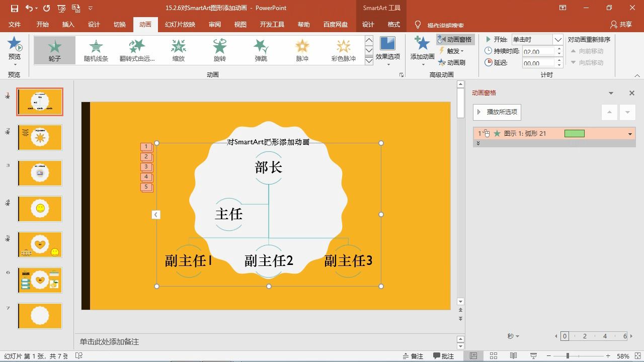Pick the 旋转 animation effect
The width and height of the screenshot is (644, 362).
tap(219, 50)
